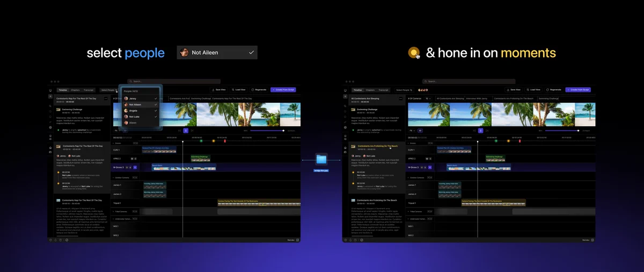644x272 pixels.
Task: Click purple button on W-Drone 3 track, right window
Action: coord(430,167)
